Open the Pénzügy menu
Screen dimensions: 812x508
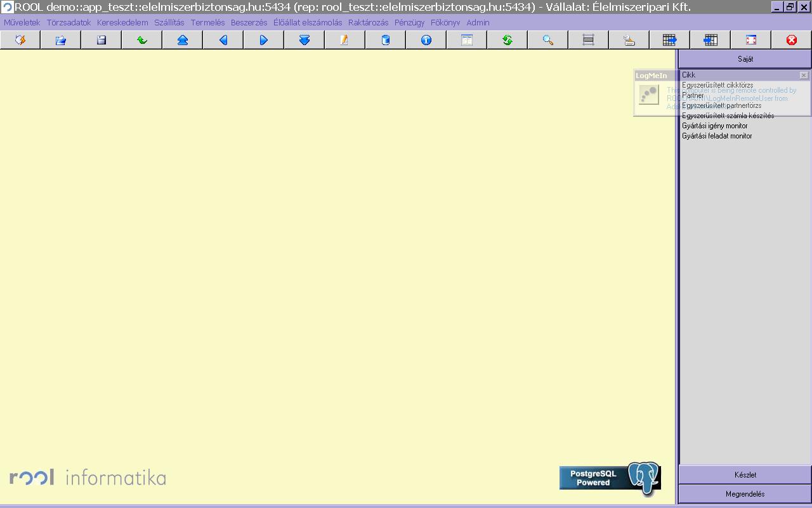(x=409, y=22)
